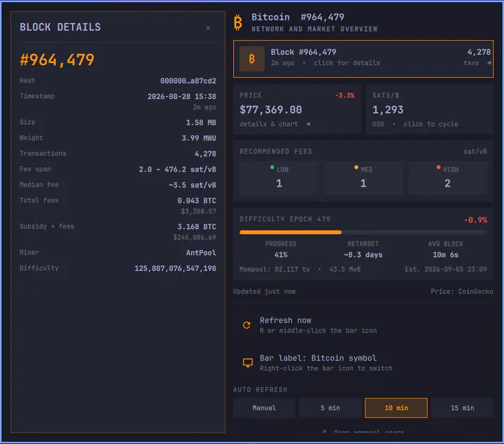Select the 10 min auto refresh option
The height and width of the screenshot is (444, 504).
coord(396,408)
